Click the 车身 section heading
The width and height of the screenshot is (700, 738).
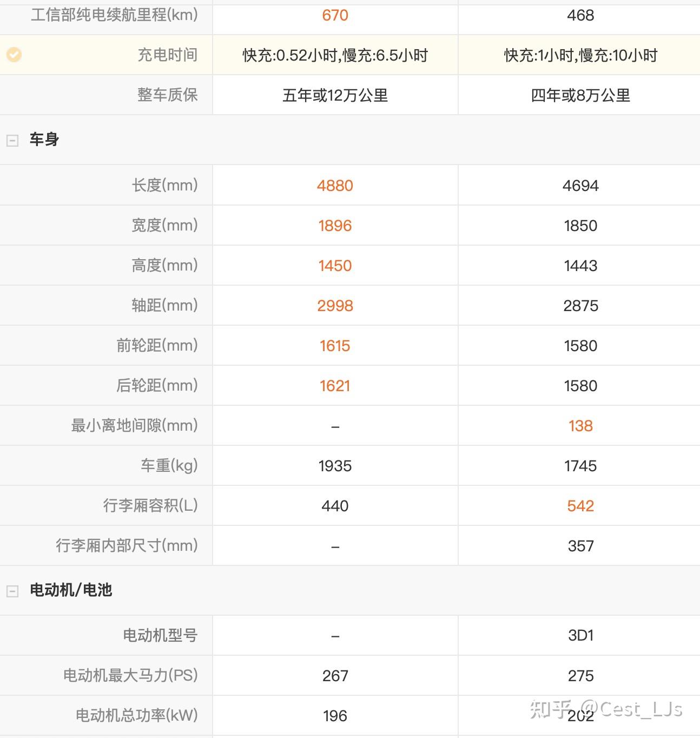coord(44,140)
